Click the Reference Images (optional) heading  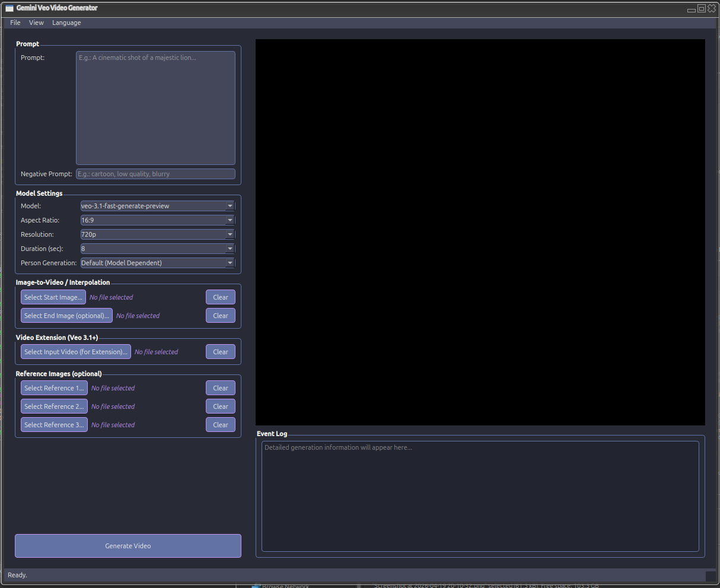59,374
